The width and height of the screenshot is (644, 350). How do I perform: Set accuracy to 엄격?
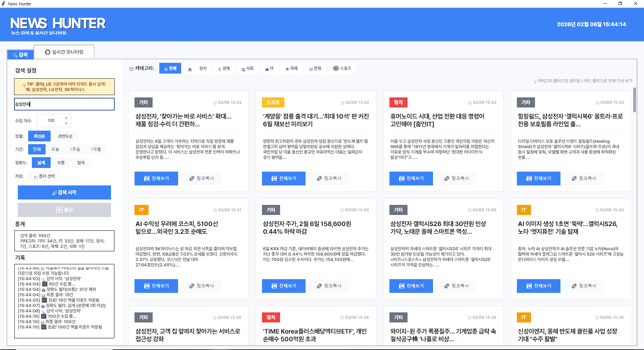(81, 163)
